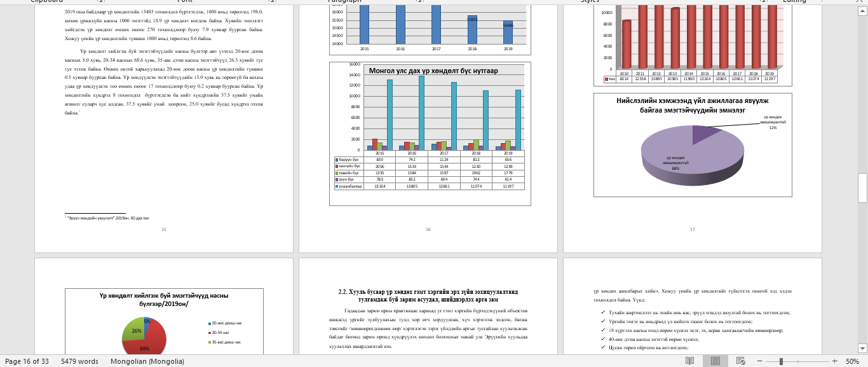Viewport: 868px width, 367px height.
Task: Zoom in with the plus icon
Action: click(x=835, y=361)
